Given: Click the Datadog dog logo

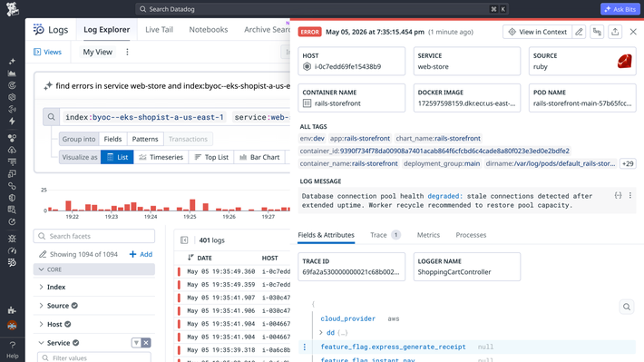Looking at the screenshot, I should 13,9.
